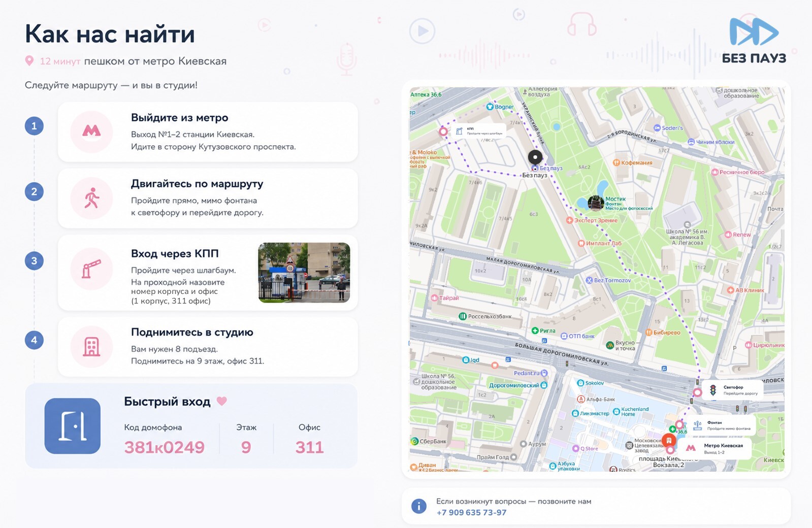Click the barrier gate icon in Вход через КПП
Screen dimensions: 812x528
click(x=91, y=269)
